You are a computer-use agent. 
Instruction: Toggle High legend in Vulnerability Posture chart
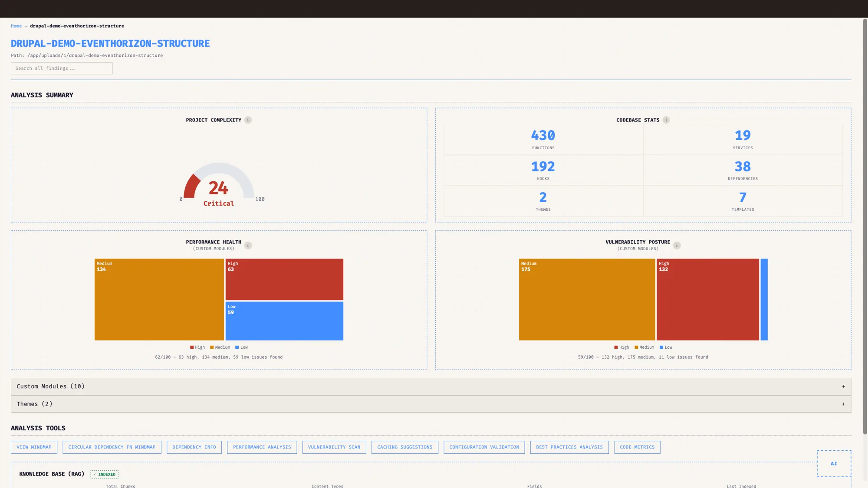(x=621, y=347)
